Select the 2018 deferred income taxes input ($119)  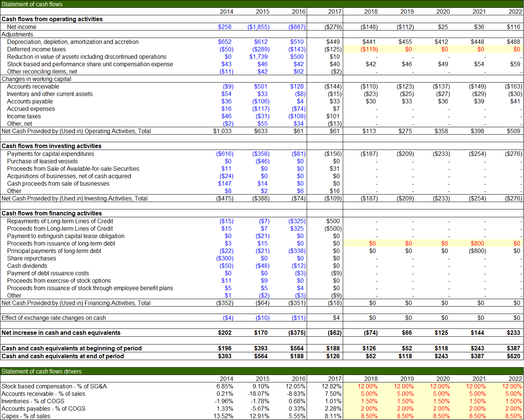tap(369, 49)
